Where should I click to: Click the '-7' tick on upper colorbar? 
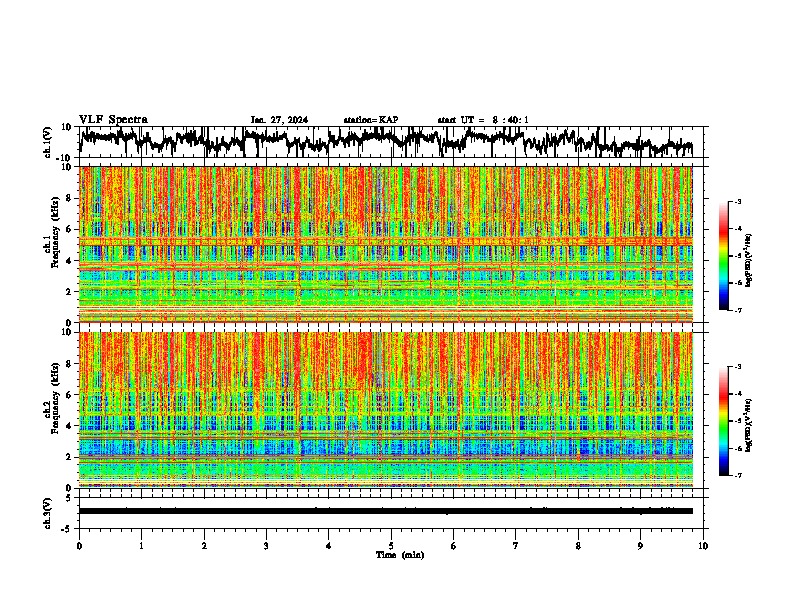(x=737, y=310)
